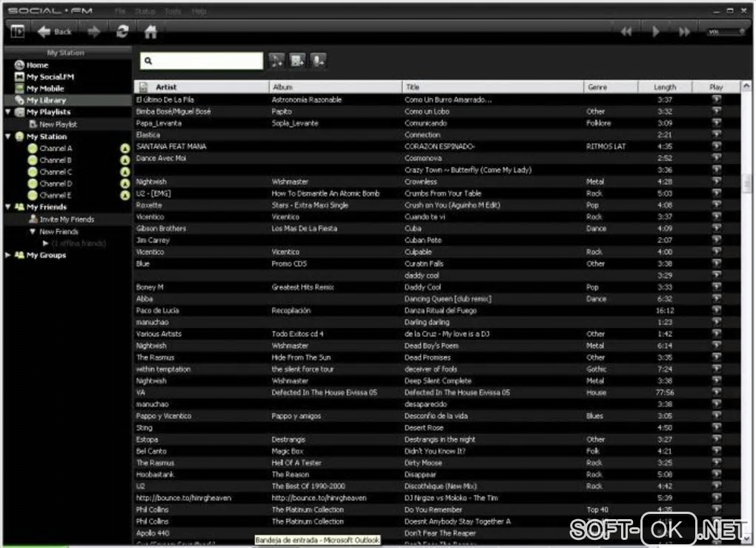Select the row SANTANA FEAT MANA
The width and height of the screenshot is (756, 548).
[437, 147]
